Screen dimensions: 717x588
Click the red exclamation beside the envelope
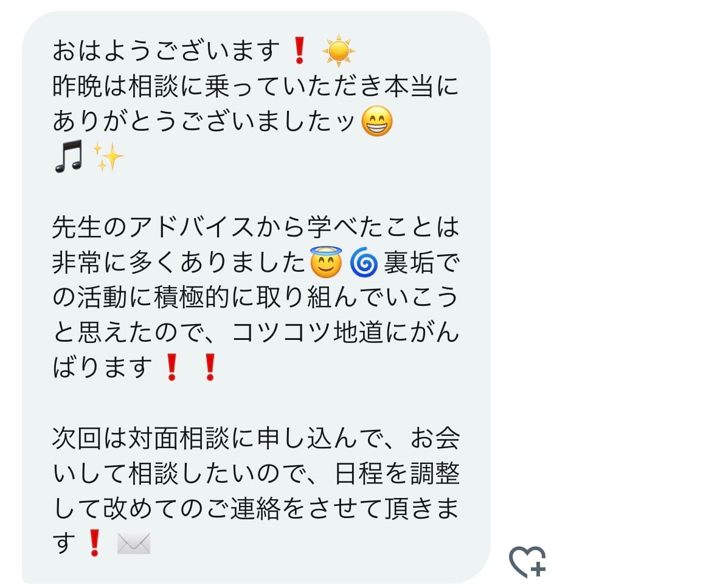(95, 543)
